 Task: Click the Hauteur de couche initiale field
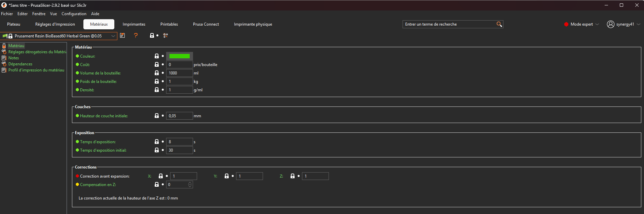[179, 116]
